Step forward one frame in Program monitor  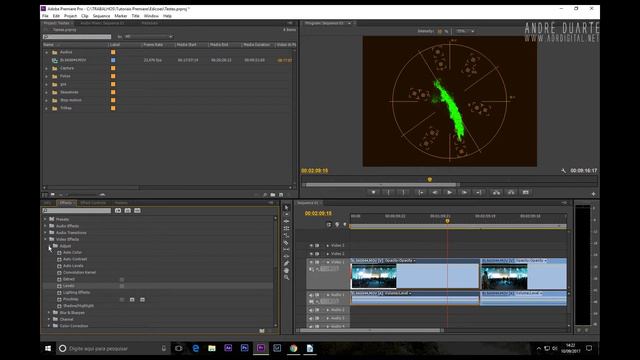pos(464,192)
